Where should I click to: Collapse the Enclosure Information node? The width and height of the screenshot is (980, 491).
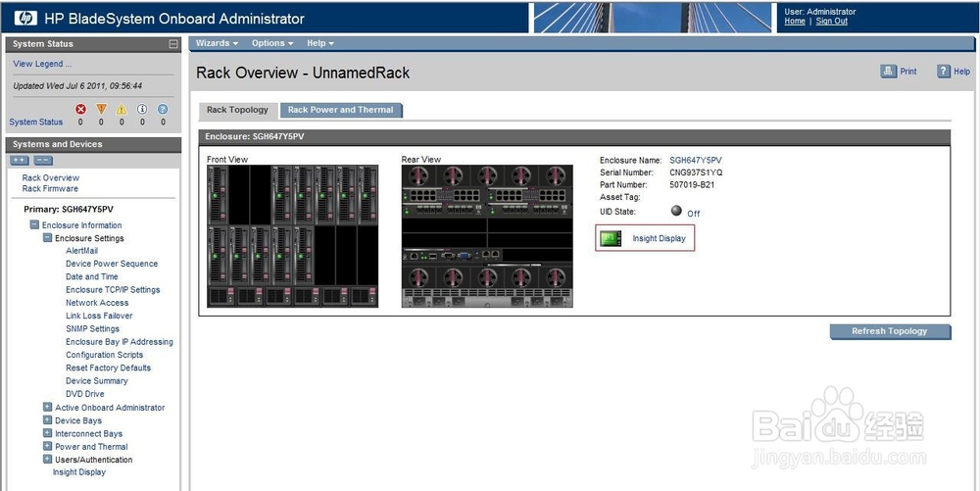click(34, 224)
